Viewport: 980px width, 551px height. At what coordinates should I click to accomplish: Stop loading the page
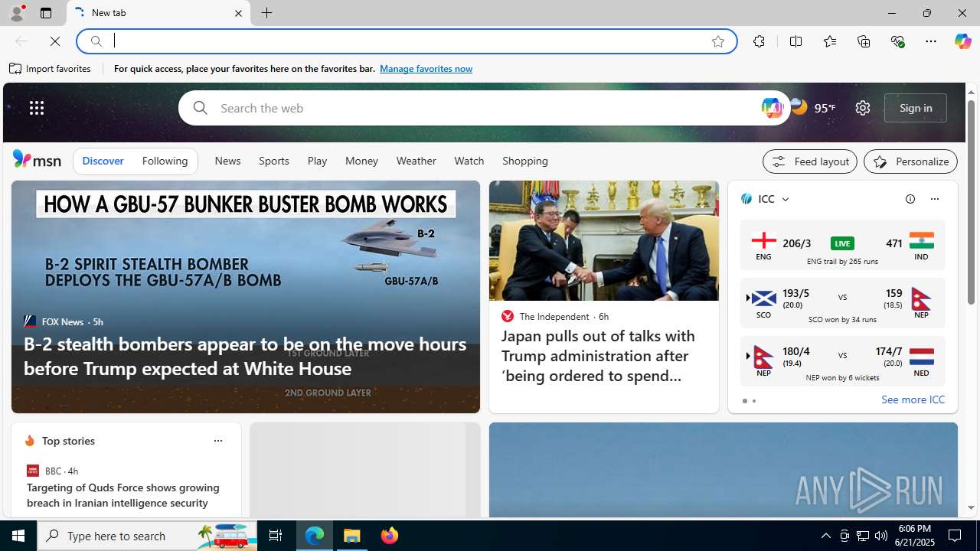point(55,41)
